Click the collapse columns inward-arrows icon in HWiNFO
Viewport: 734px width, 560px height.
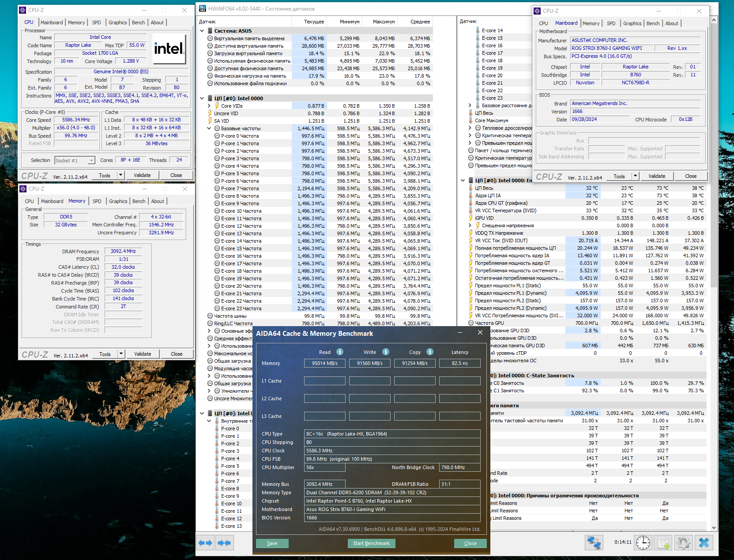coord(224,543)
